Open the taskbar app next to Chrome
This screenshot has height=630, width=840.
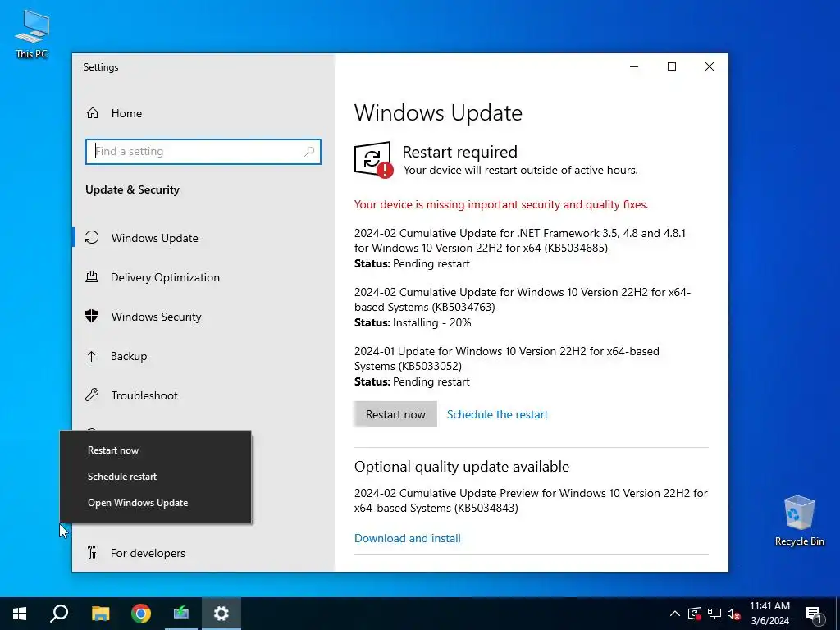(181, 614)
